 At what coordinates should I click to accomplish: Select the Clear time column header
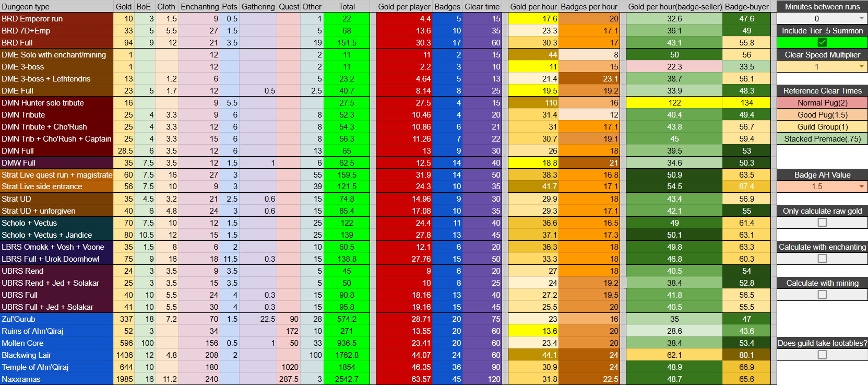point(482,7)
